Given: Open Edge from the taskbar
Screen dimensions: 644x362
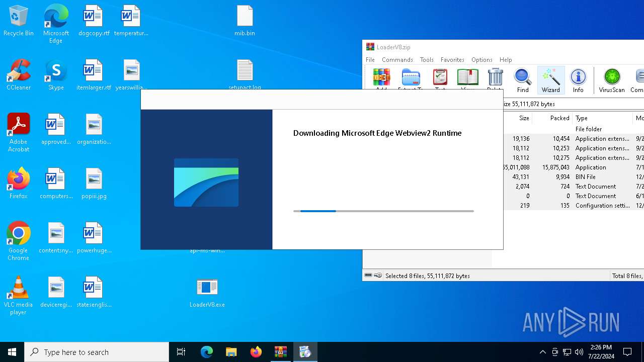Looking at the screenshot, I should click(207, 352).
